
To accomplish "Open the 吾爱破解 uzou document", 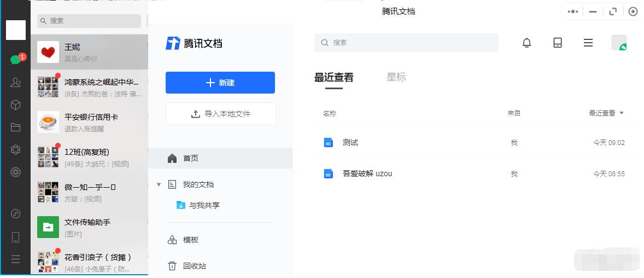I will (x=367, y=173).
